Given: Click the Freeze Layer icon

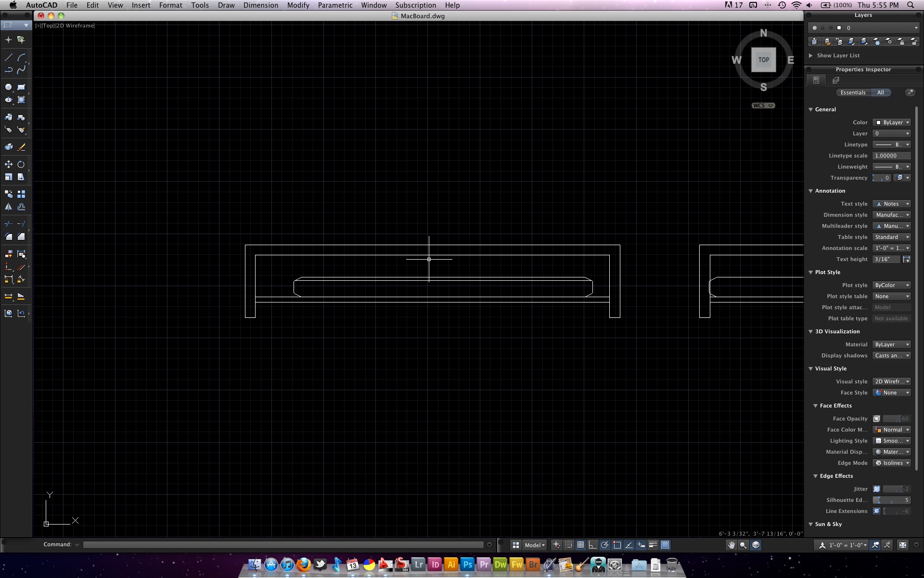Looking at the screenshot, I should coord(877,42).
